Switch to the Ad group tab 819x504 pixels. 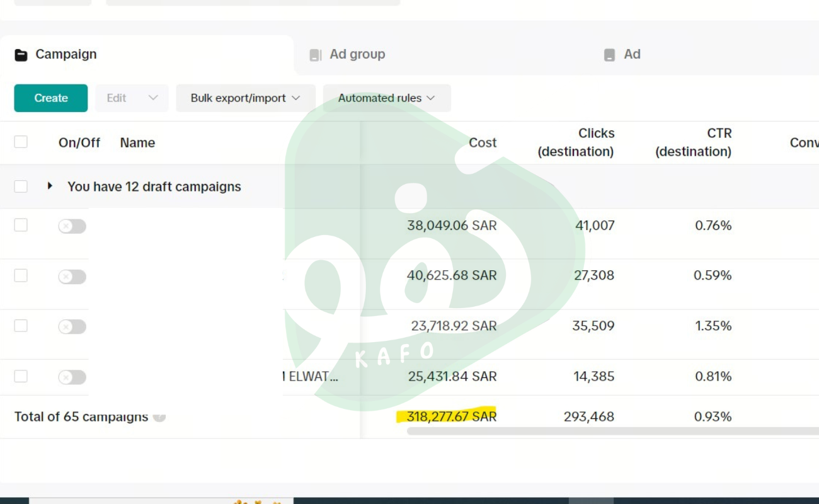click(x=357, y=55)
